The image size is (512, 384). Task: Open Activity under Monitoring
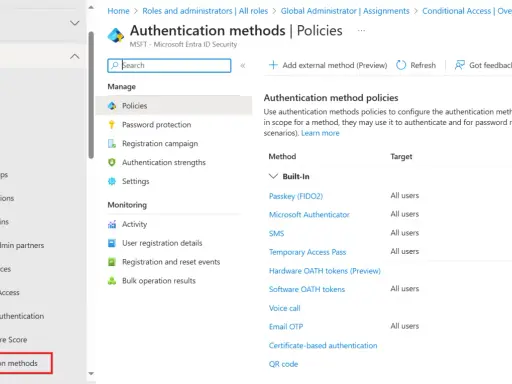coord(134,224)
